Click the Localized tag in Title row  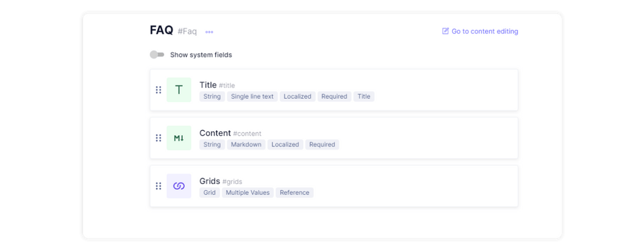coord(297,96)
